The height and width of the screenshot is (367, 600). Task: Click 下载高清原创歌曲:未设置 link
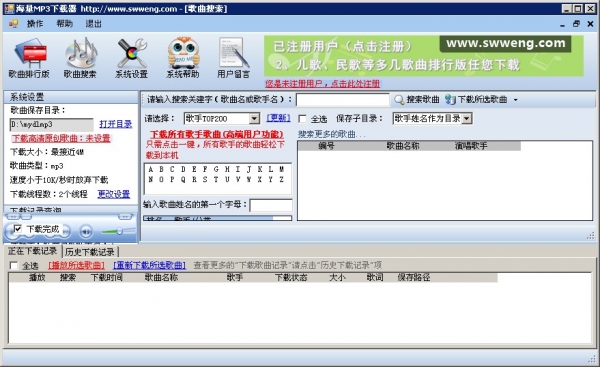61,138
